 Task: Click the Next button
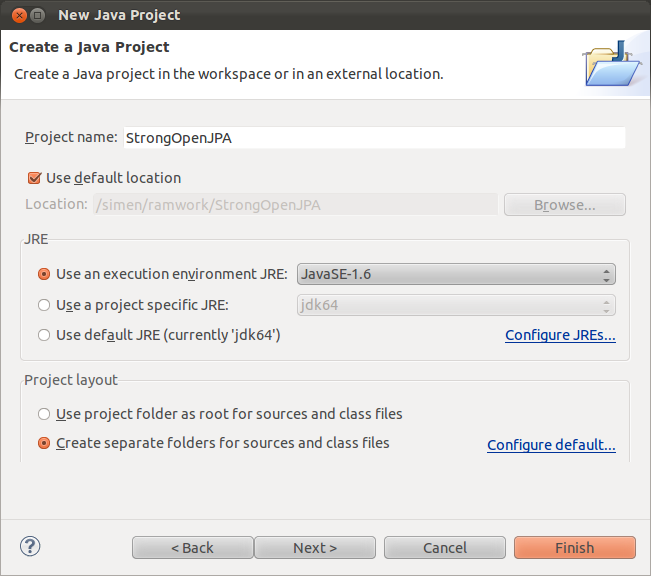pyautogui.click(x=315, y=548)
